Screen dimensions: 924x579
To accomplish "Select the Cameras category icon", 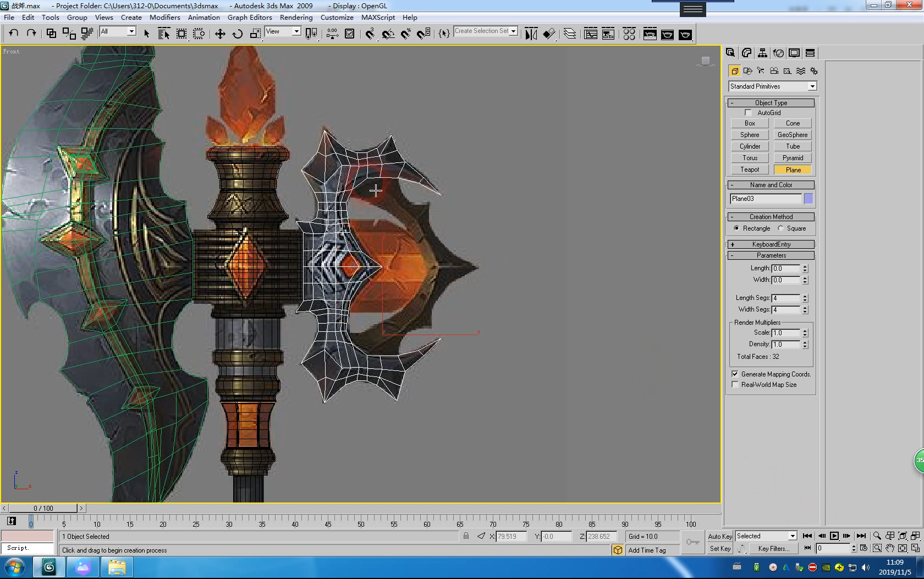I will point(774,71).
